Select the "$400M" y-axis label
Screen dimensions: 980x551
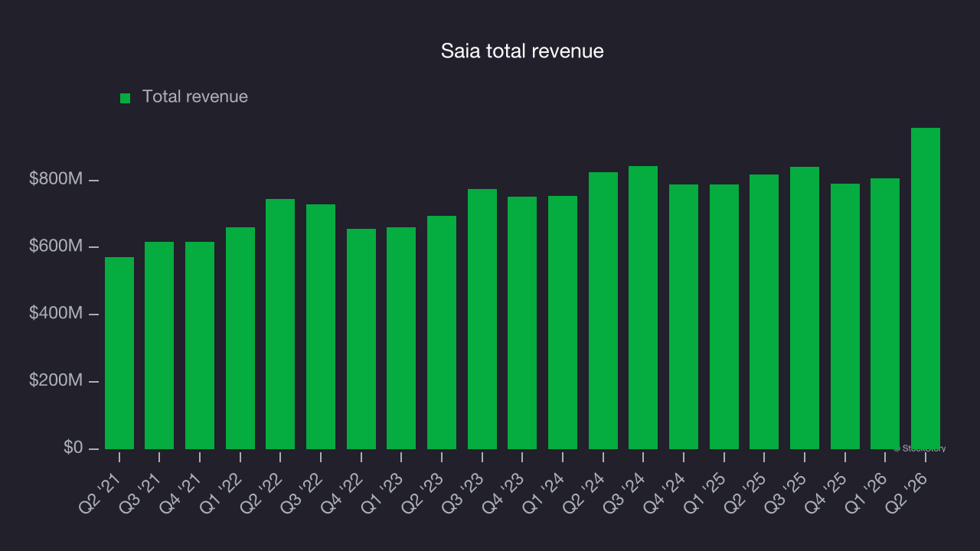pyautogui.click(x=56, y=313)
